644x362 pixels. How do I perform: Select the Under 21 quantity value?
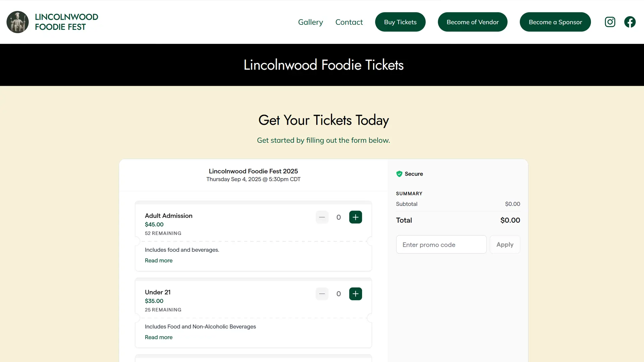tap(339, 294)
